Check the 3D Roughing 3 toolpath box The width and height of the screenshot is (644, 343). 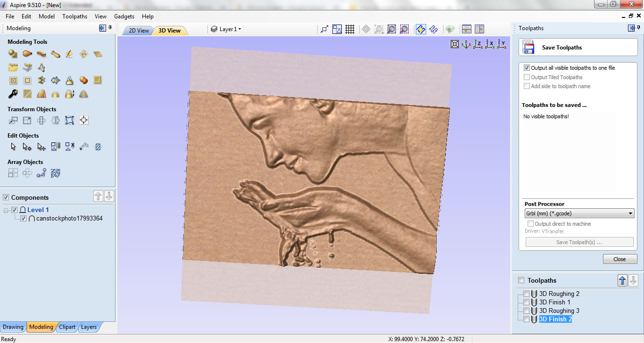coord(527,310)
